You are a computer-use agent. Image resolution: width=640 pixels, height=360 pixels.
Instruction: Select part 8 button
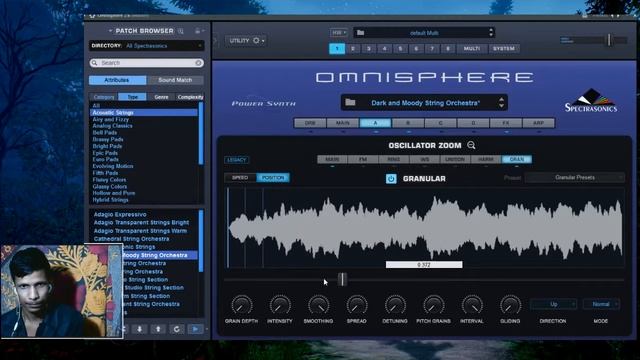tap(448, 49)
